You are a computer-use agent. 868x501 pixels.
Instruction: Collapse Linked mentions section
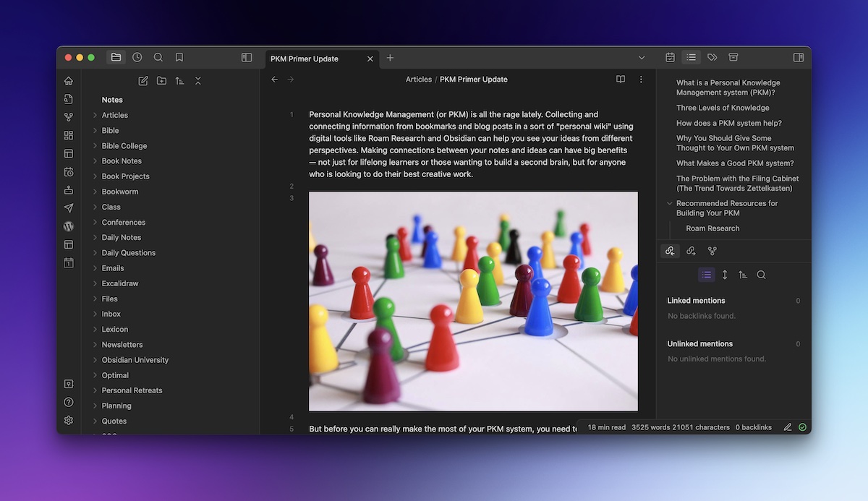(x=696, y=301)
